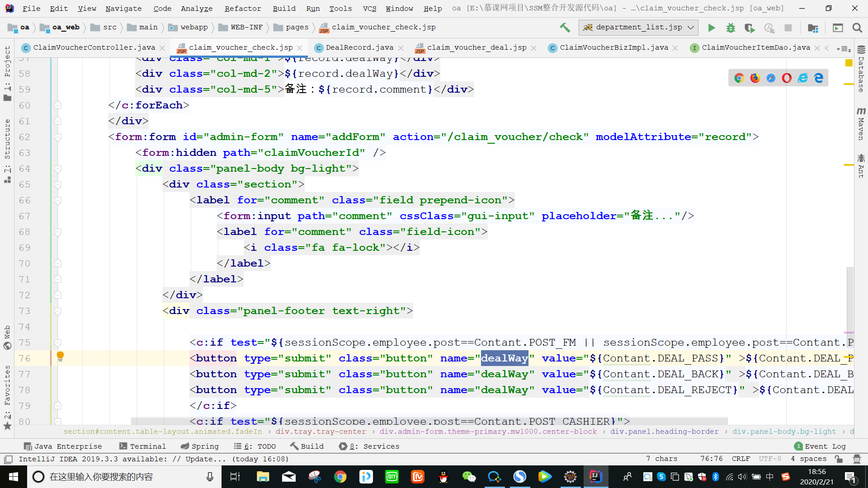Toggle tool window bars corner icon
The image size is (868, 488).
tap(8, 459)
